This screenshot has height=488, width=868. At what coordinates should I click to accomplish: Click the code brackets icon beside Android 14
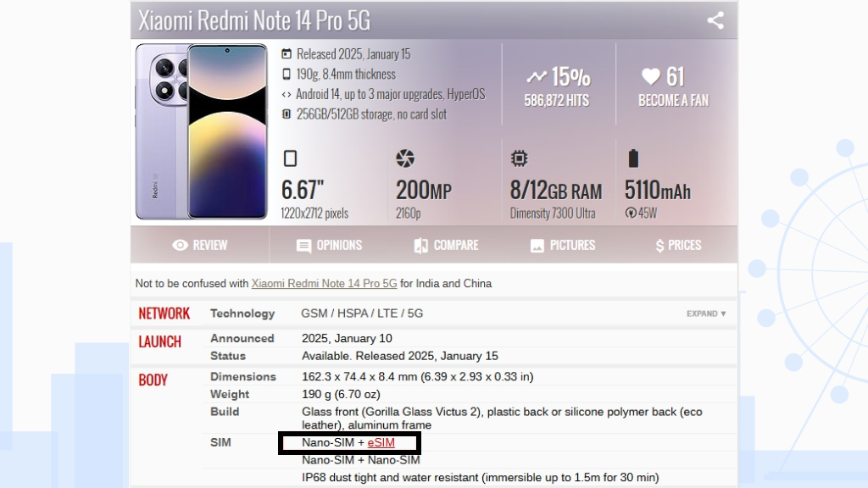[287, 94]
